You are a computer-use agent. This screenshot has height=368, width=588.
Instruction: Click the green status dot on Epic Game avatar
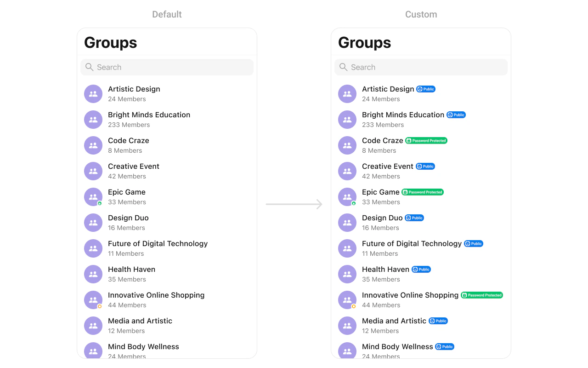tap(99, 202)
